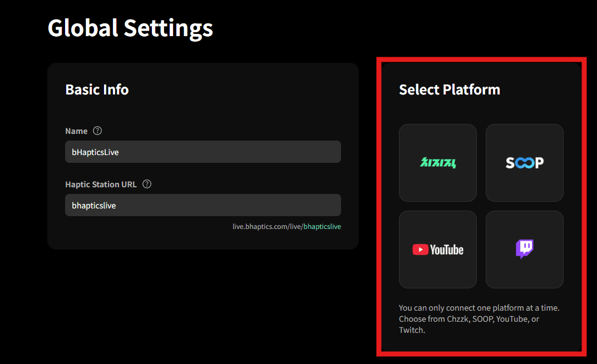Open the live.bhaptics.com/live/bhapticslive link
This screenshot has width=597, height=364.
(x=287, y=226)
